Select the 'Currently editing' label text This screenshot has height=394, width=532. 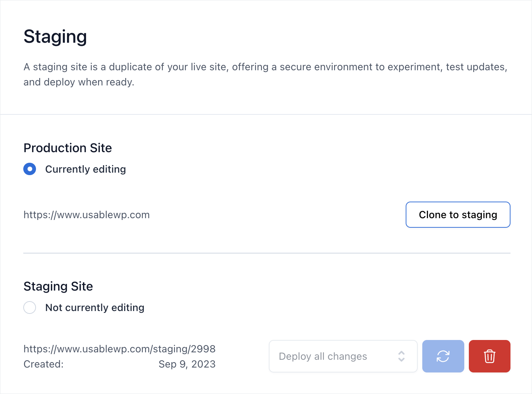click(x=85, y=169)
